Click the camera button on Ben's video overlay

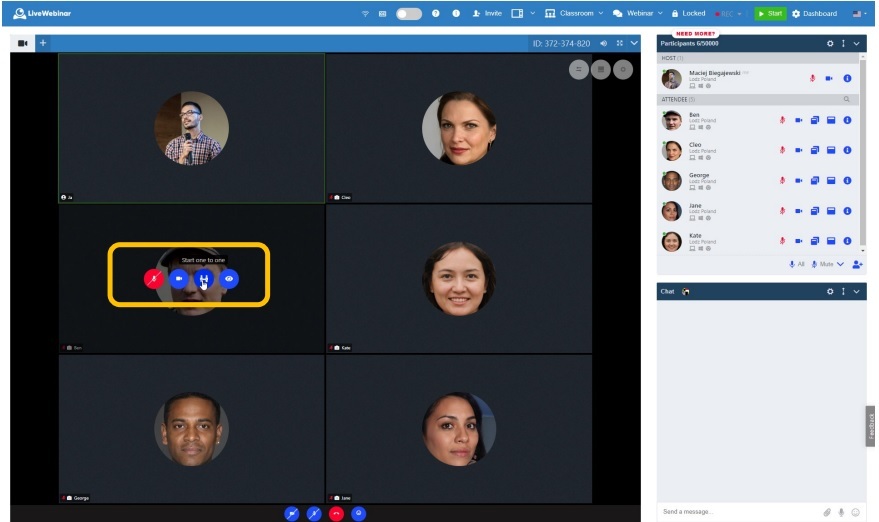(x=179, y=279)
